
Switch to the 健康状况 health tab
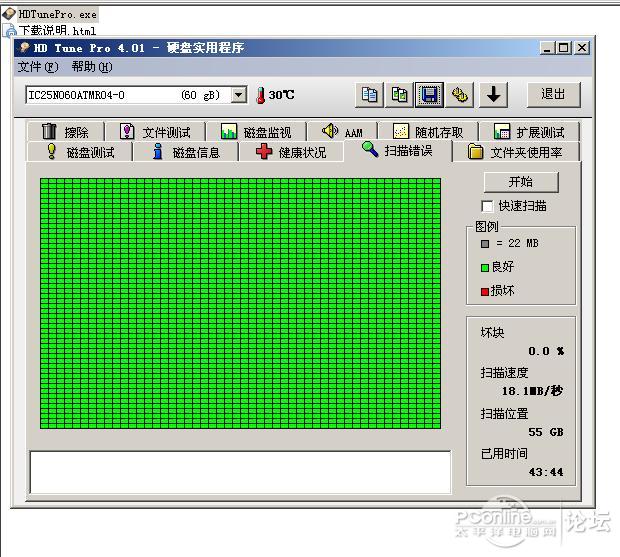pyautogui.click(x=291, y=152)
